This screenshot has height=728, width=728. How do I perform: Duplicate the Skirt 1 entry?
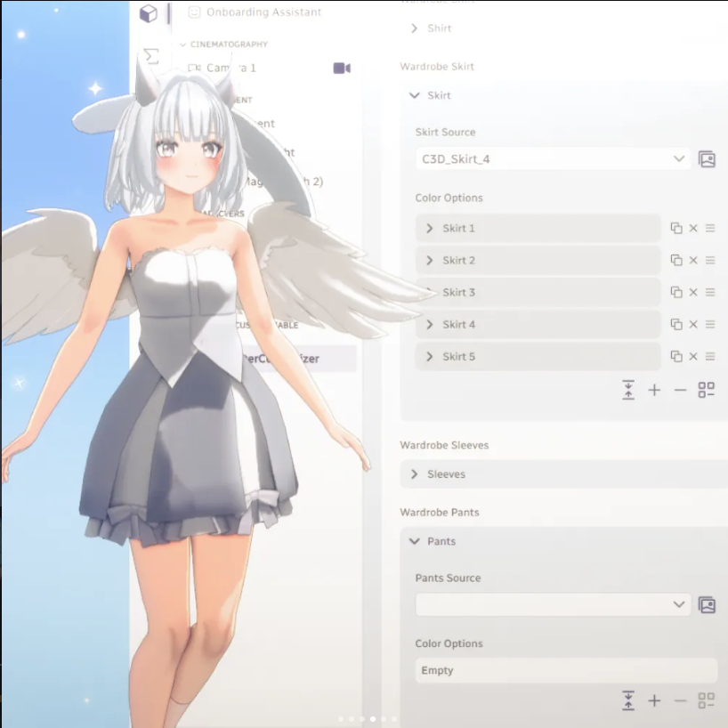coord(676,228)
